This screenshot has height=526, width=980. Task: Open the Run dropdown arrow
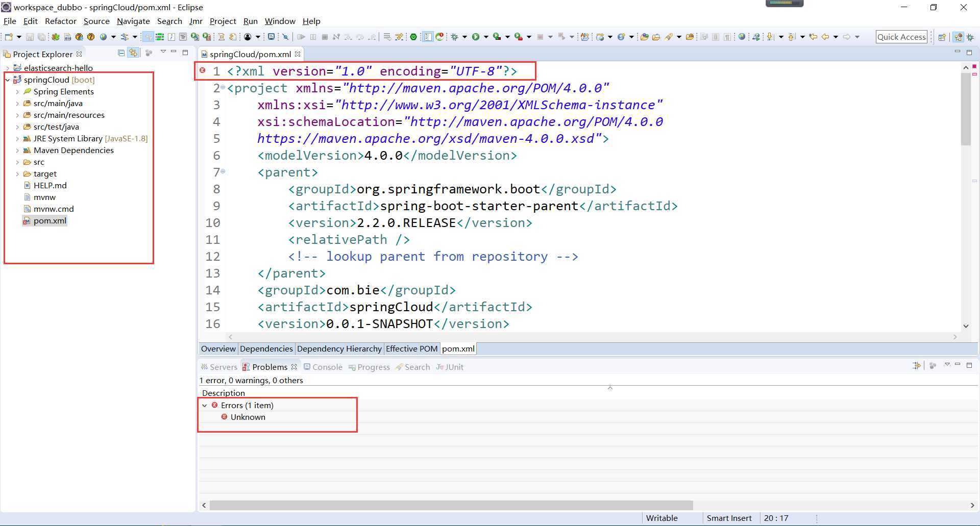(x=486, y=37)
